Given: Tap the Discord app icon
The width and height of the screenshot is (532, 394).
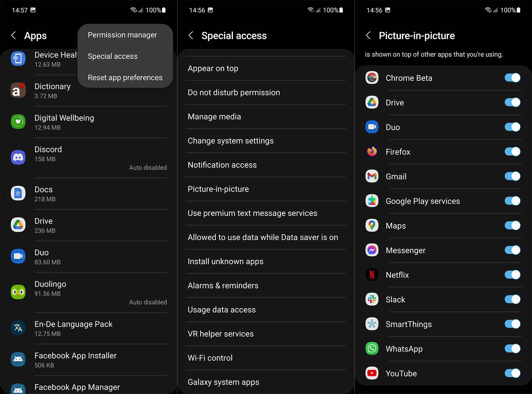Looking at the screenshot, I should pos(18,157).
